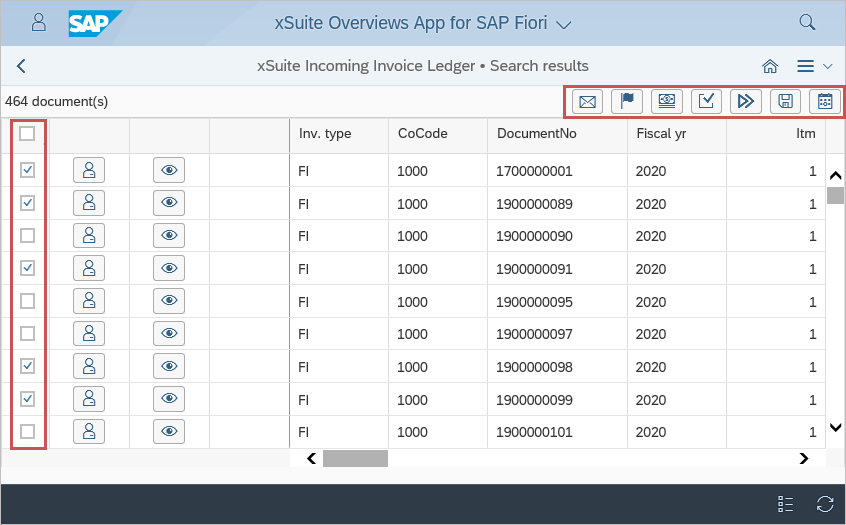Check row for document 1900000097
846x525 pixels.
27,333
